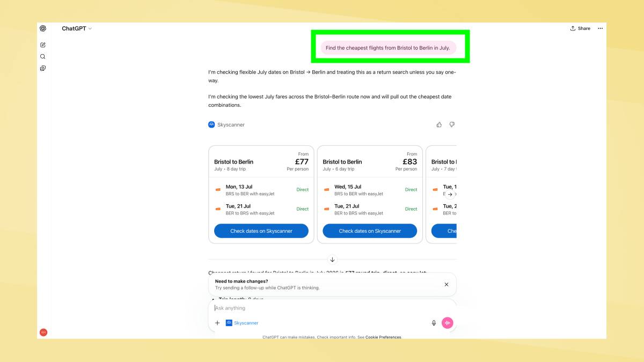644x362 pixels.
Task: Click the microphone dictation icon
Action: 434,323
